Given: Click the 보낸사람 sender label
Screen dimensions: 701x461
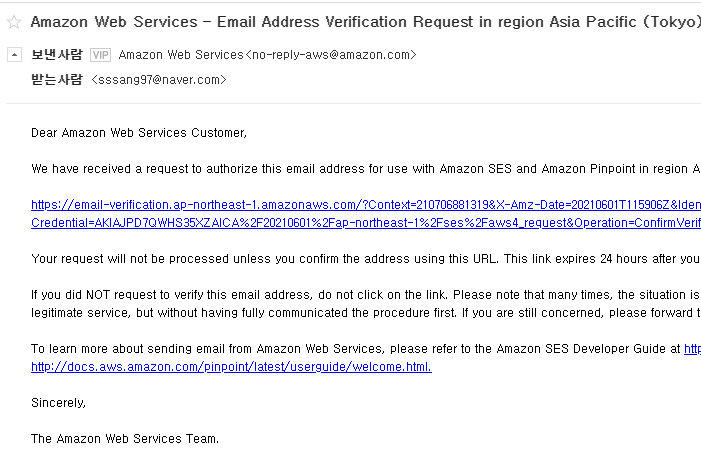Looking at the screenshot, I should [56, 55].
